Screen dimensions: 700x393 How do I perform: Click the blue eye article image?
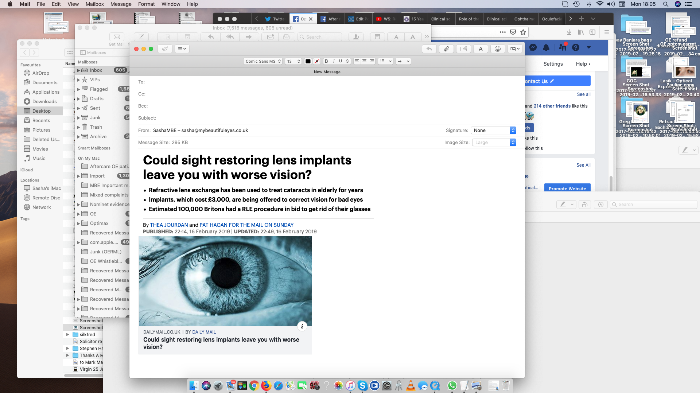[x=225, y=281]
